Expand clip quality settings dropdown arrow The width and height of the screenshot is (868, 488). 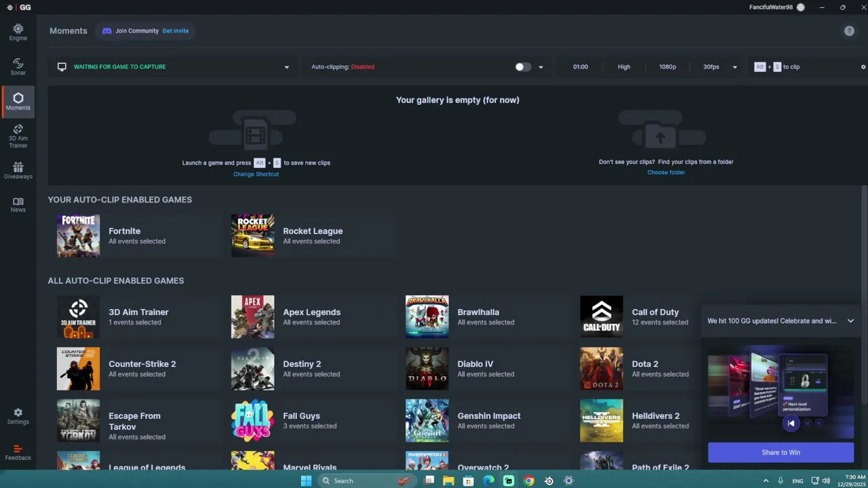coord(734,67)
